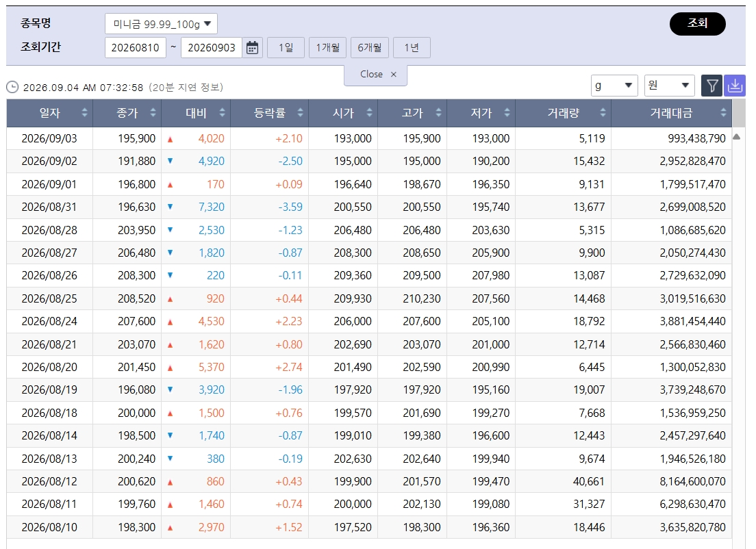Select the 1년 period button

pos(412,48)
